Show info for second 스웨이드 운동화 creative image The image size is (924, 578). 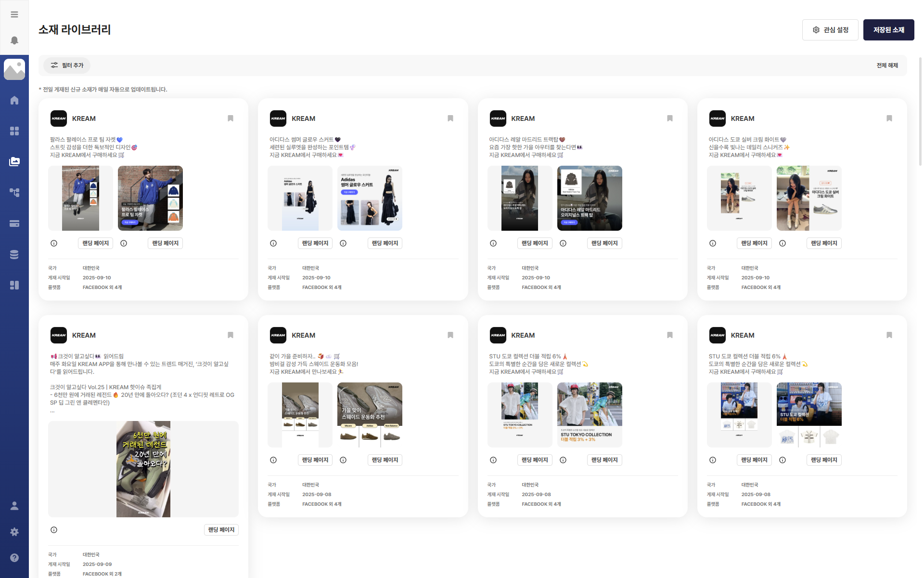[343, 460]
